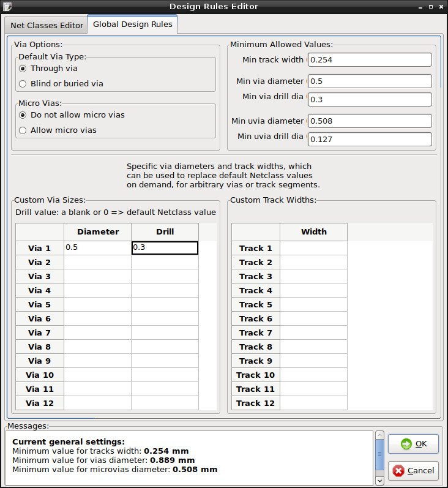The image size is (448, 488).
Task: Click the Width column header
Action: [313, 232]
